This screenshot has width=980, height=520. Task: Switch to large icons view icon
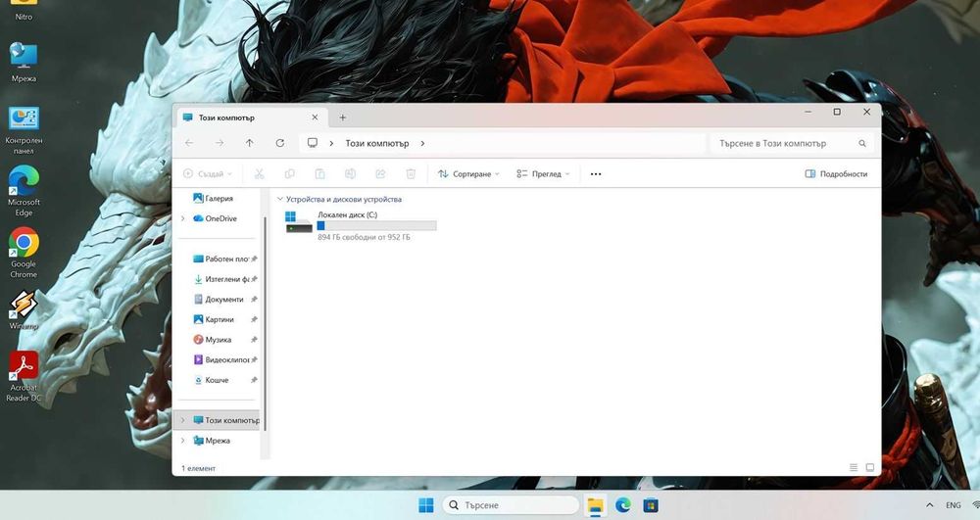pyautogui.click(x=869, y=467)
